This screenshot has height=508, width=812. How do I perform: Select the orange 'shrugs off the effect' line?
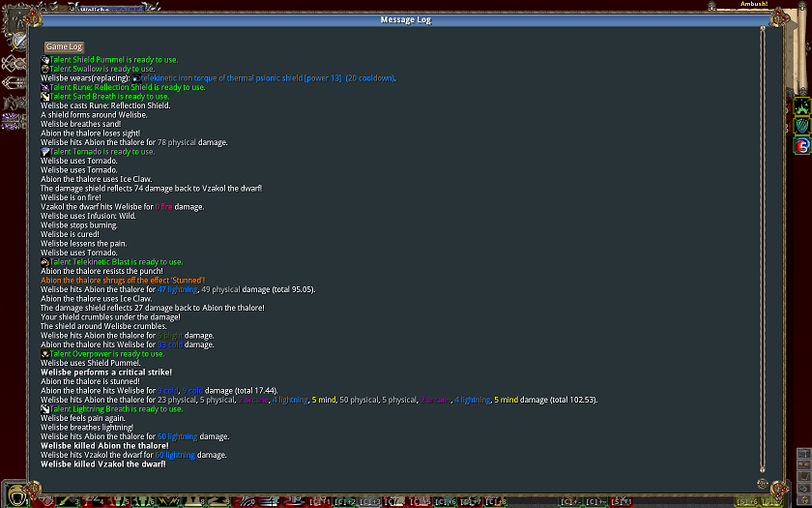123,281
